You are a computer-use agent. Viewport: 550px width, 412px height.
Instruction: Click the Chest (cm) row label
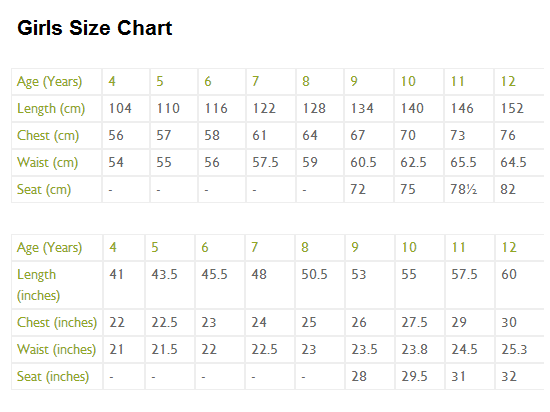pyautogui.click(x=48, y=135)
